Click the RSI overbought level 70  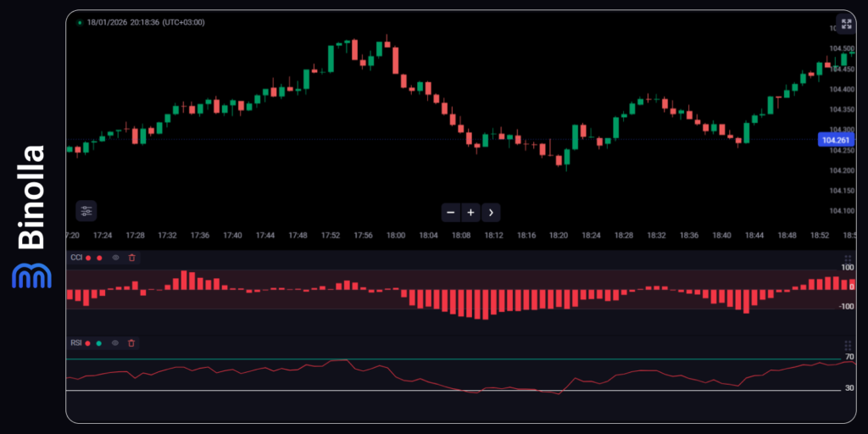point(849,357)
